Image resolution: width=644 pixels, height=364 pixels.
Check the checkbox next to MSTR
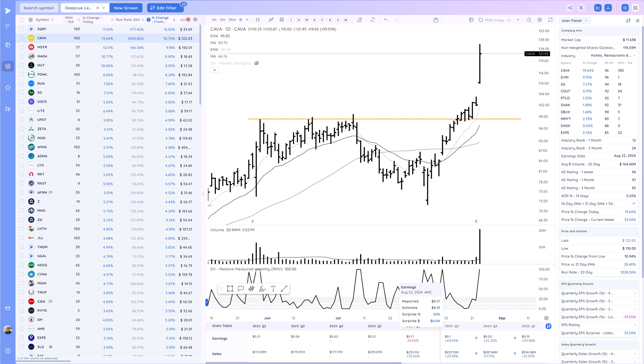click(x=22, y=47)
